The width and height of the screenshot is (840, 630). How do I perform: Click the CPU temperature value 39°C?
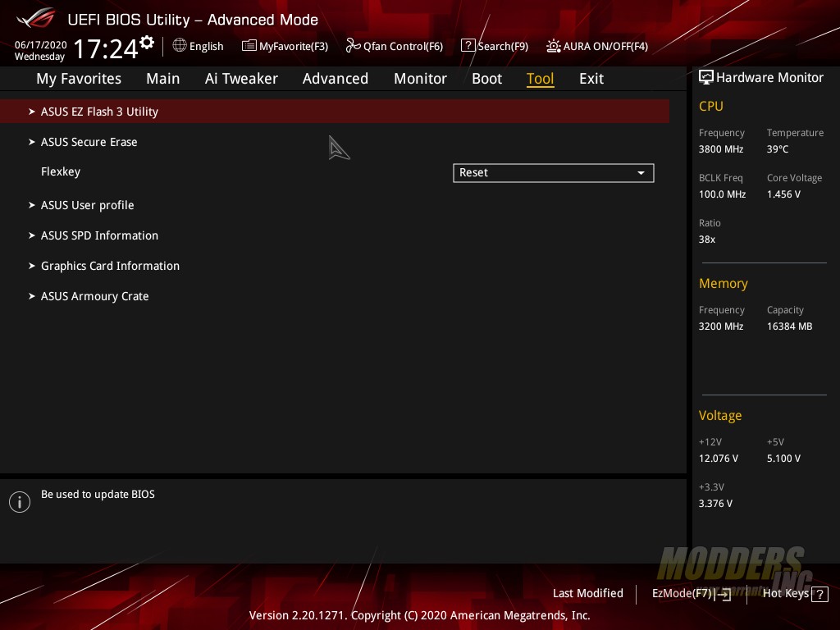pyautogui.click(x=778, y=149)
